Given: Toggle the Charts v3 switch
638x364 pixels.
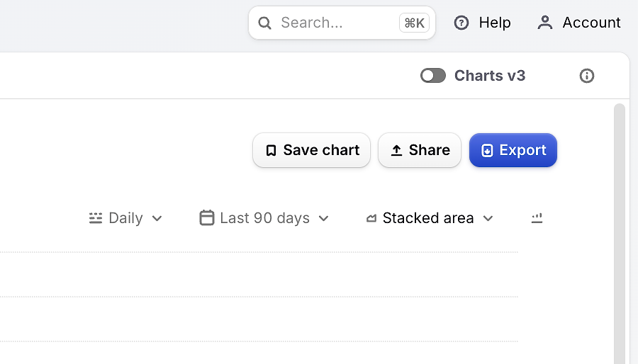Looking at the screenshot, I should (433, 76).
